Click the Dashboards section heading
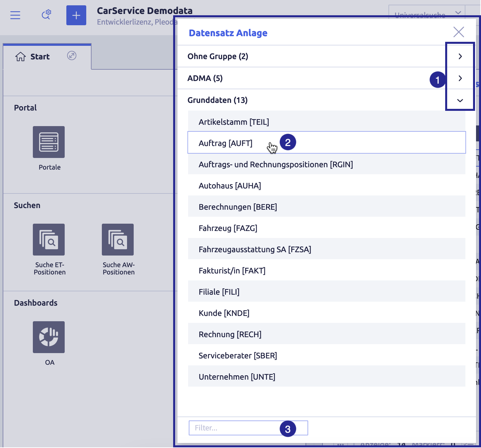481x448 pixels. (35, 303)
